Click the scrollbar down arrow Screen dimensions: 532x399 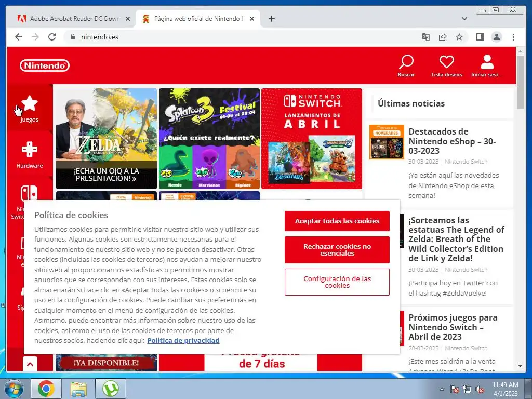tap(520, 366)
